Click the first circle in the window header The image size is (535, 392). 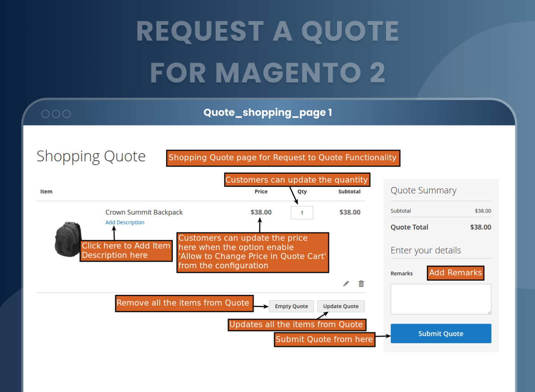click(45, 114)
